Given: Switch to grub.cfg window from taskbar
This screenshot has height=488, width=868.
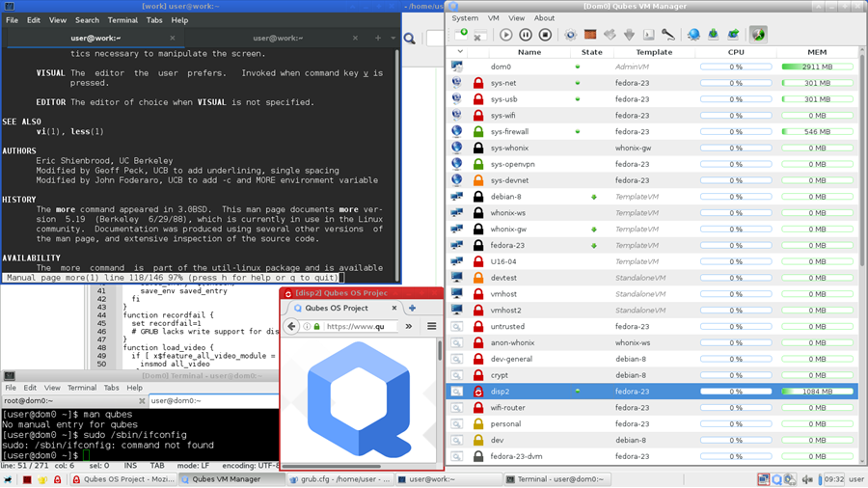Looking at the screenshot, I should pos(340,479).
